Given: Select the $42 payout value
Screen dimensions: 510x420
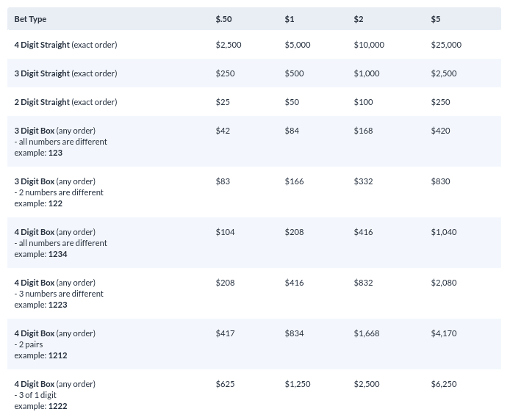Looking at the screenshot, I should pyautogui.click(x=223, y=131).
